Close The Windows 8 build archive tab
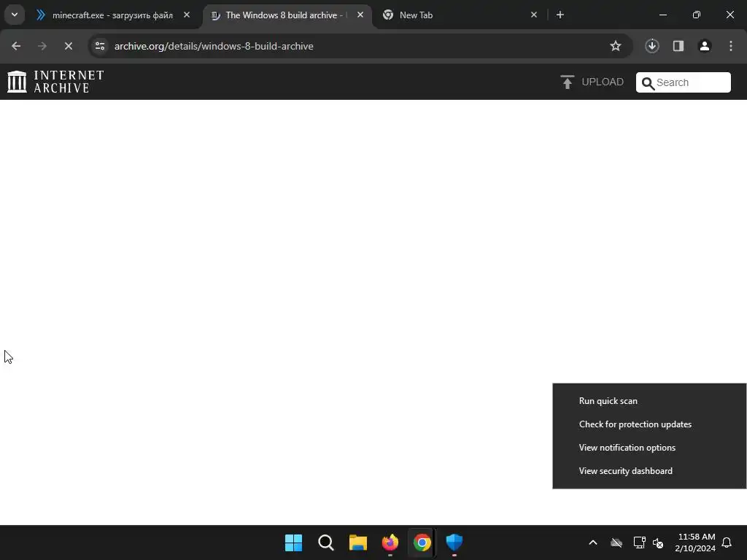747x560 pixels. 360,15
